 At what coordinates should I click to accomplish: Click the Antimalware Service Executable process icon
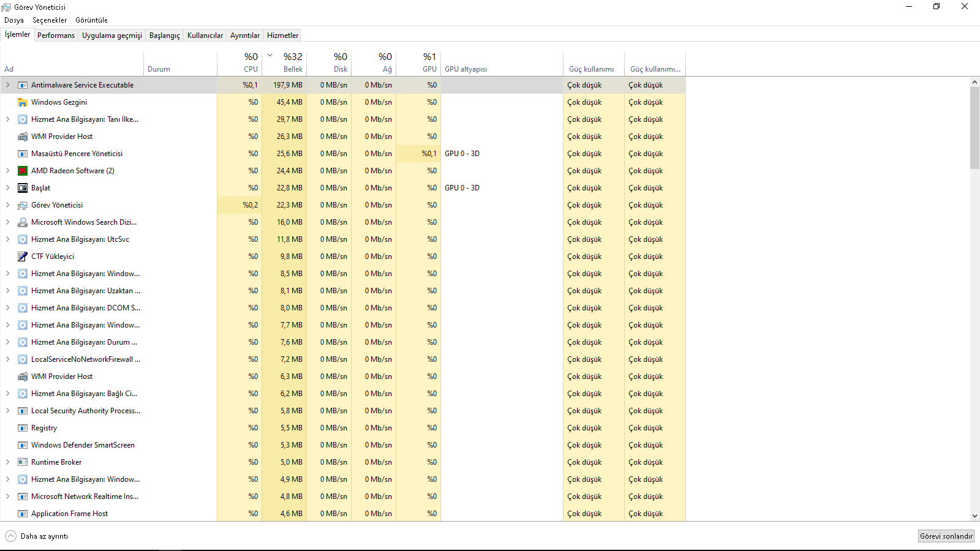click(x=23, y=85)
